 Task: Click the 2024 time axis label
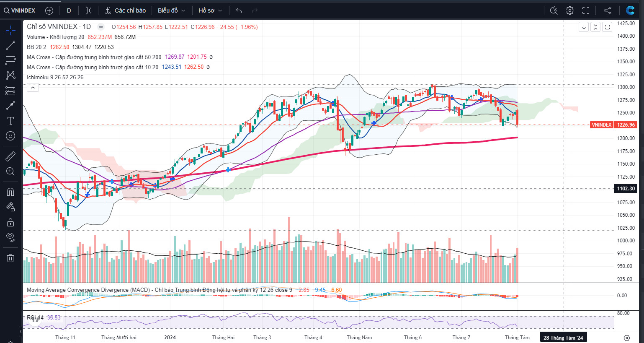click(170, 338)
